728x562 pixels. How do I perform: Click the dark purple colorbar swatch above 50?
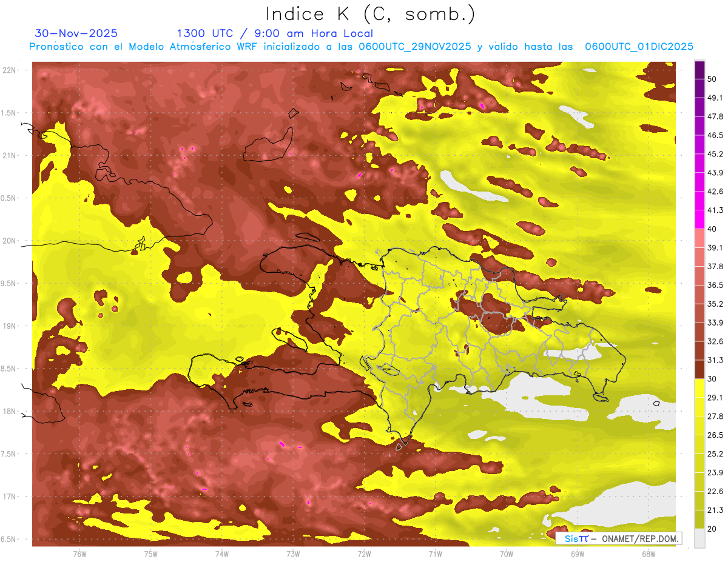[699, 69]
